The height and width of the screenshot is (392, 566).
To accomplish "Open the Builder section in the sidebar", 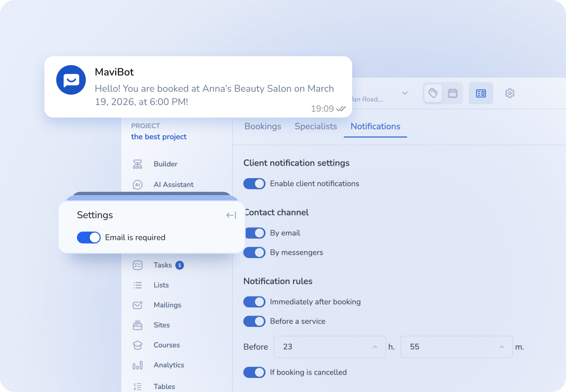I will 165,164.
